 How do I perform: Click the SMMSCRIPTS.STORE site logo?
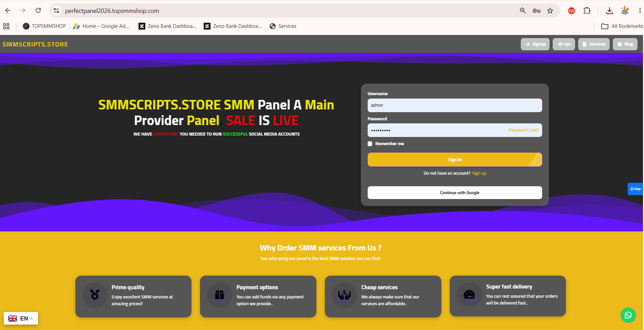(x=35, y=44)
